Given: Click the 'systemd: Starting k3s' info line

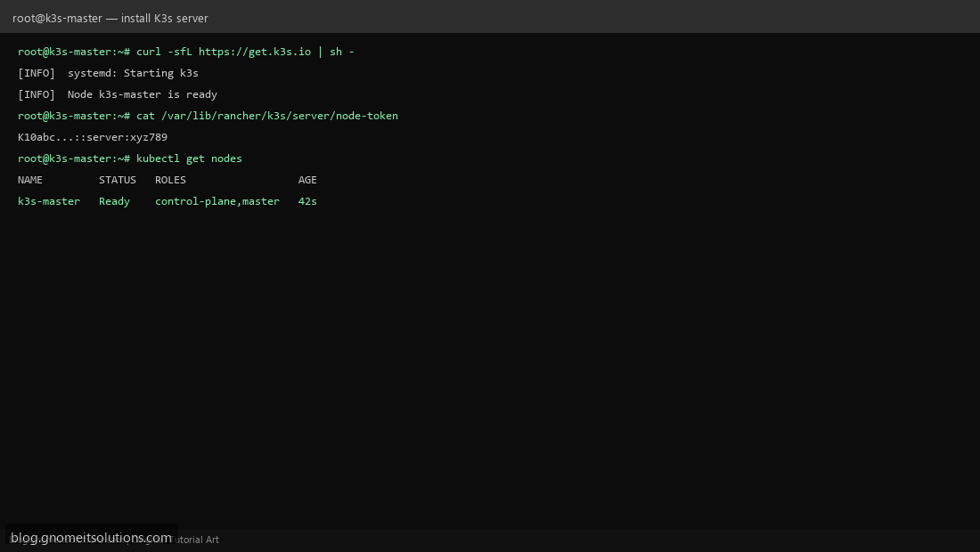Looking at the screenshot, I should pos(108,73).
